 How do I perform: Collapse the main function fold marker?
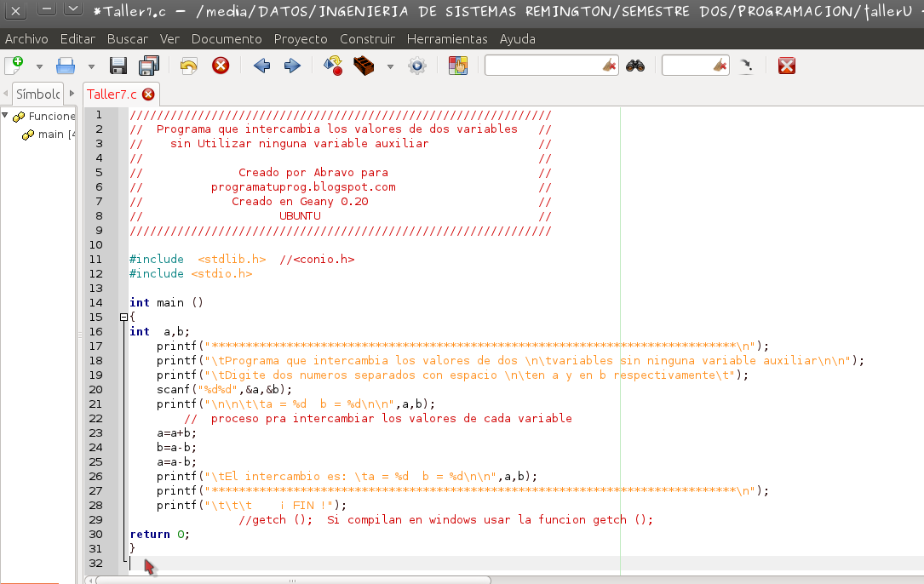(123, 317)
